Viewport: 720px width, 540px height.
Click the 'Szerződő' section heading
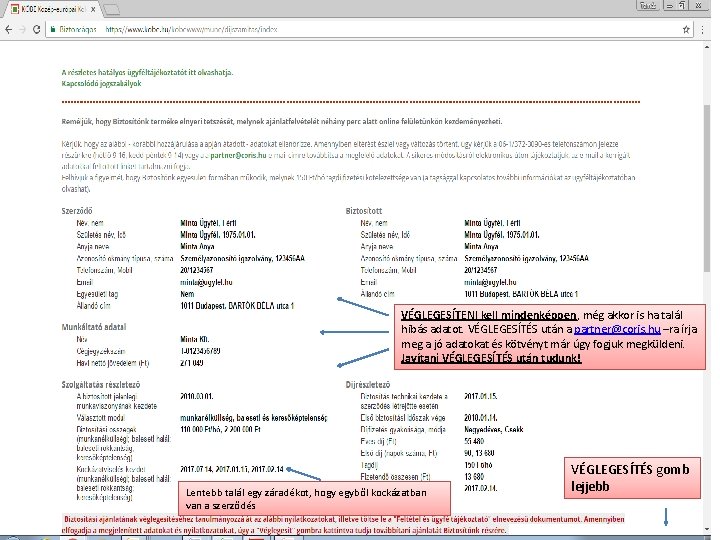coord(77,211)
